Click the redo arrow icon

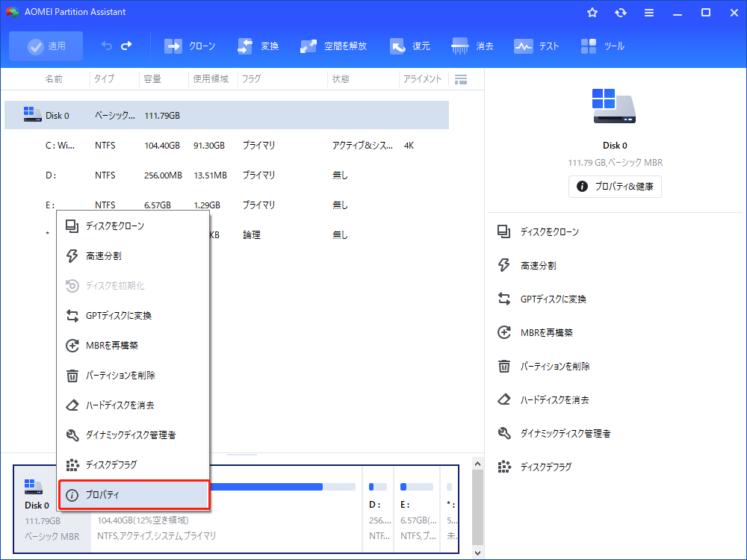(126, 46)
